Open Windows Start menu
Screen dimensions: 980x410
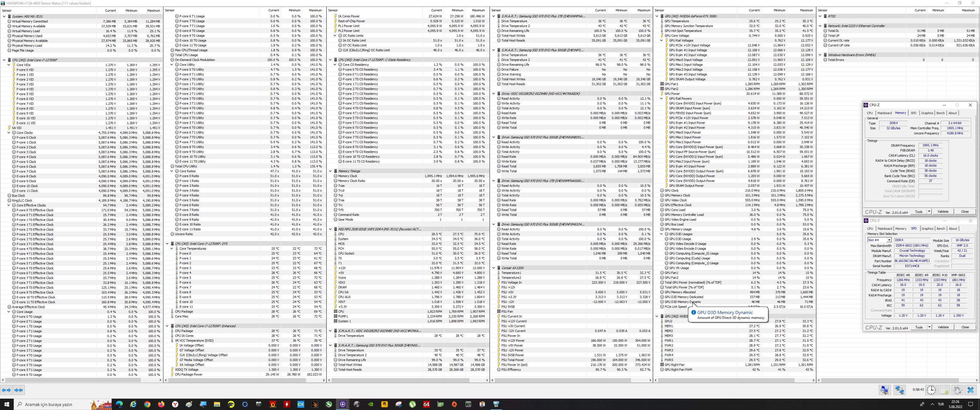point(7,404)
